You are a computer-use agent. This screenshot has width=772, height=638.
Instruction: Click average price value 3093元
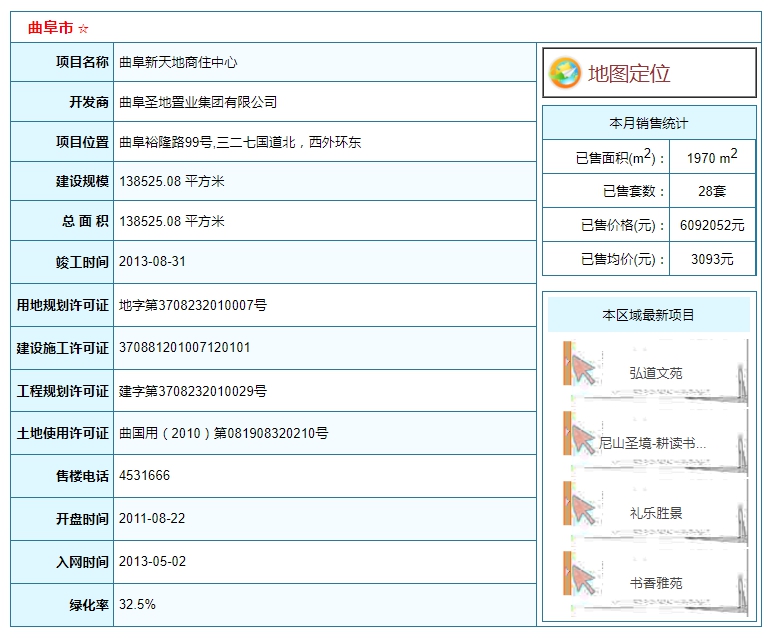[x=712, y=259]
